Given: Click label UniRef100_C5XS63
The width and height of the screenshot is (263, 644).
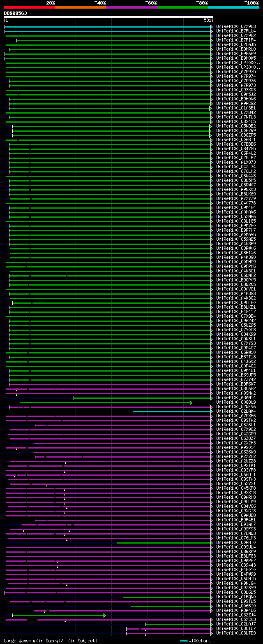Looking at the screenshot, I should [x=236, y=619].
